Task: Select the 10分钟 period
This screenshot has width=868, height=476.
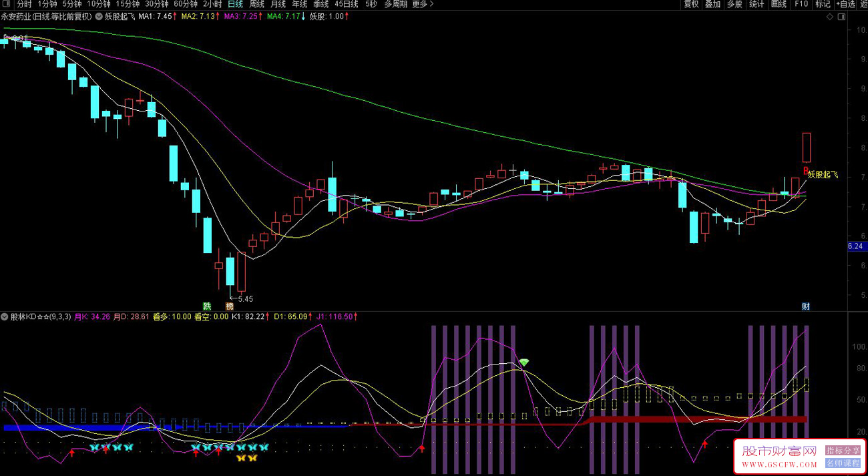Action: tap(99, 4)
